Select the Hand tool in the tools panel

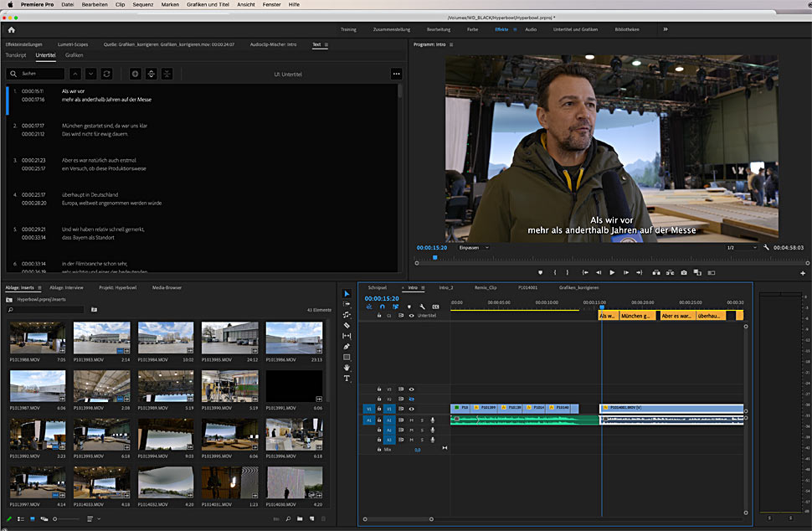coord(347,367)
